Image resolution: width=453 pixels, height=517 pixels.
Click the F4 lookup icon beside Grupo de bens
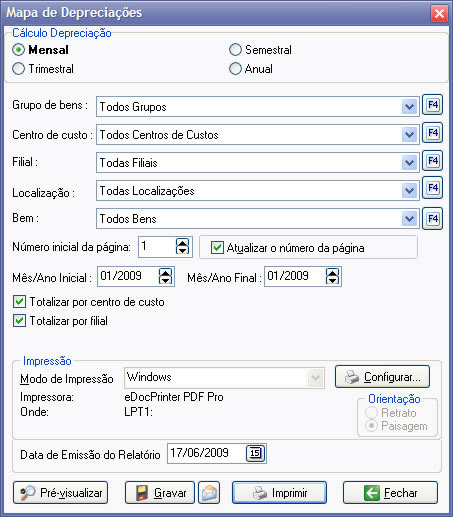click(432, 105)
